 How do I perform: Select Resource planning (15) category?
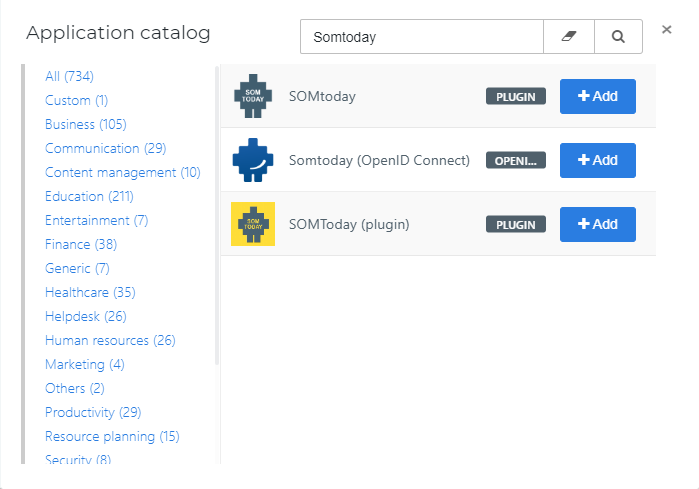point(112,436)
